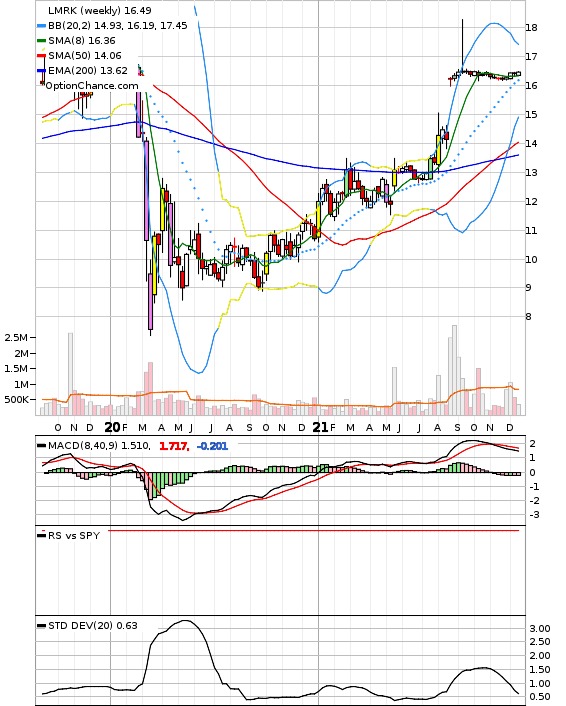Click the MACD(8,40,9) indicator label
The width and height of the screenshot is (566, 706).
(x=83, y=446)
